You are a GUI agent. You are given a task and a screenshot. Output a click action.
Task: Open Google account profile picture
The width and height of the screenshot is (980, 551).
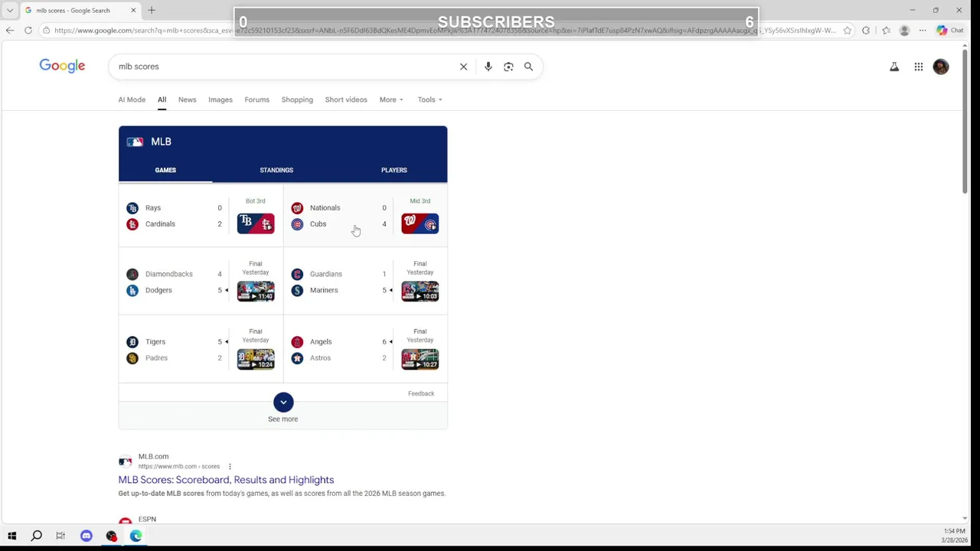[941, 67]
